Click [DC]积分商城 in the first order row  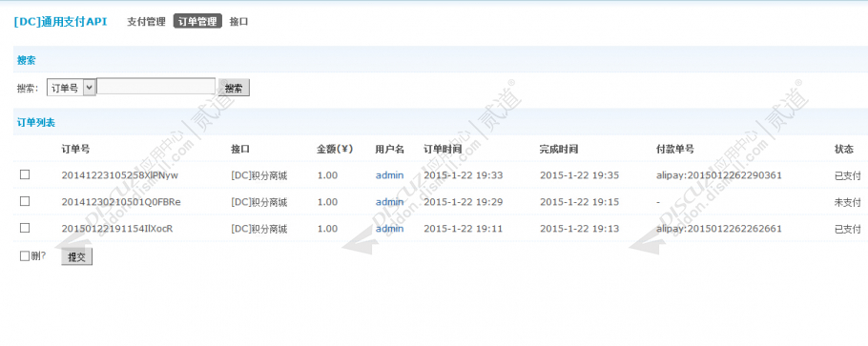259,175
